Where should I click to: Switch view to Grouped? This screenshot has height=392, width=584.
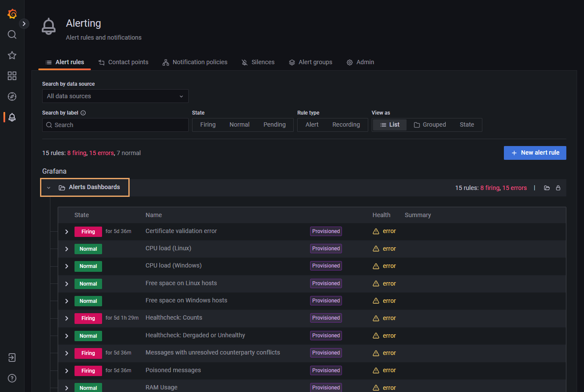[x=430, y=125]
